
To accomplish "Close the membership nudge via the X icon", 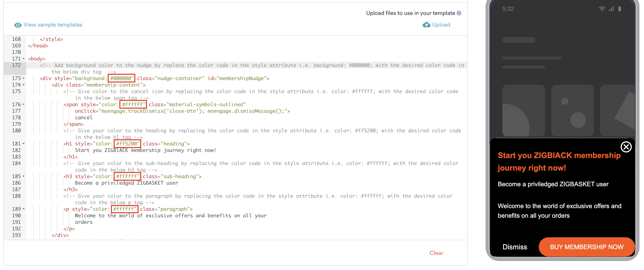I will 626,147.
